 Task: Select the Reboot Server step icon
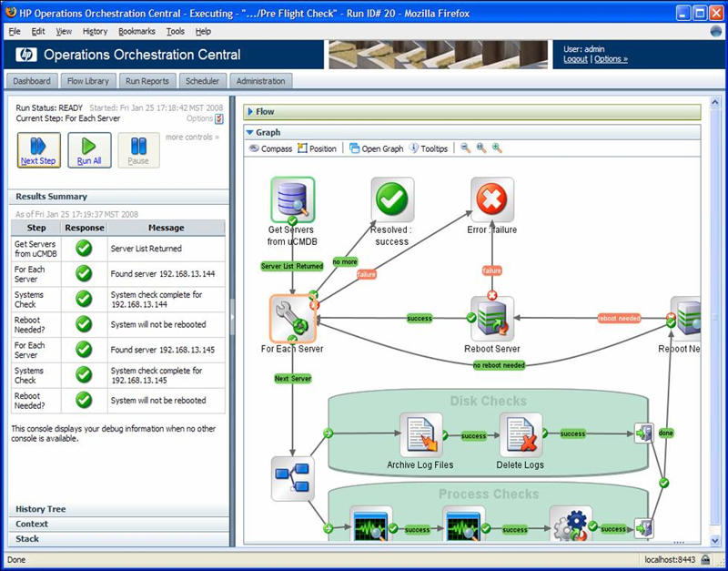(x=492, y=319)
